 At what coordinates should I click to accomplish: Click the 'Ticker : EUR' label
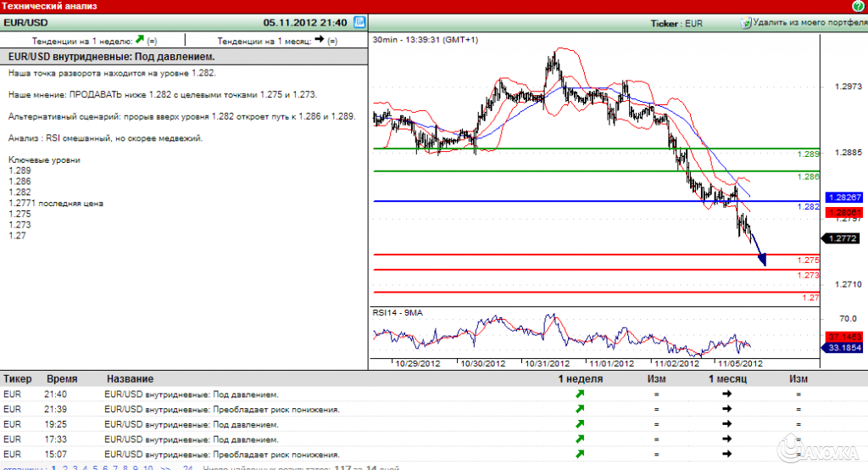click(676, 24)
